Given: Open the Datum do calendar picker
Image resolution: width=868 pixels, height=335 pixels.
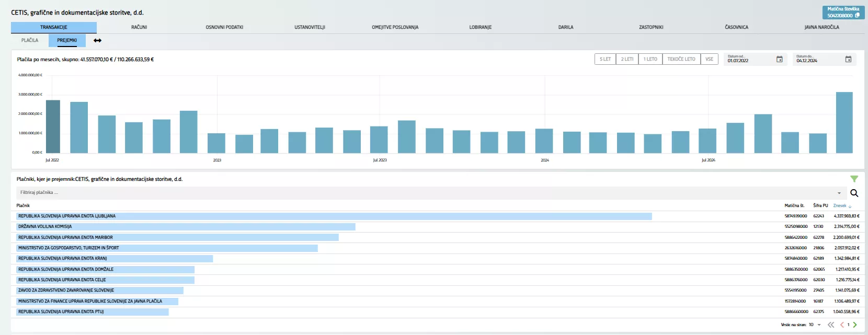Looking at the screenshot, I should pos(848,60).
